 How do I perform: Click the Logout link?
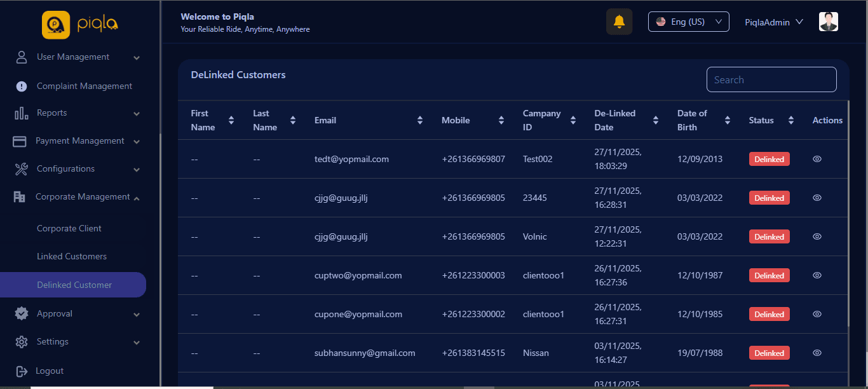pyautogui.click(x=50, y=371)
